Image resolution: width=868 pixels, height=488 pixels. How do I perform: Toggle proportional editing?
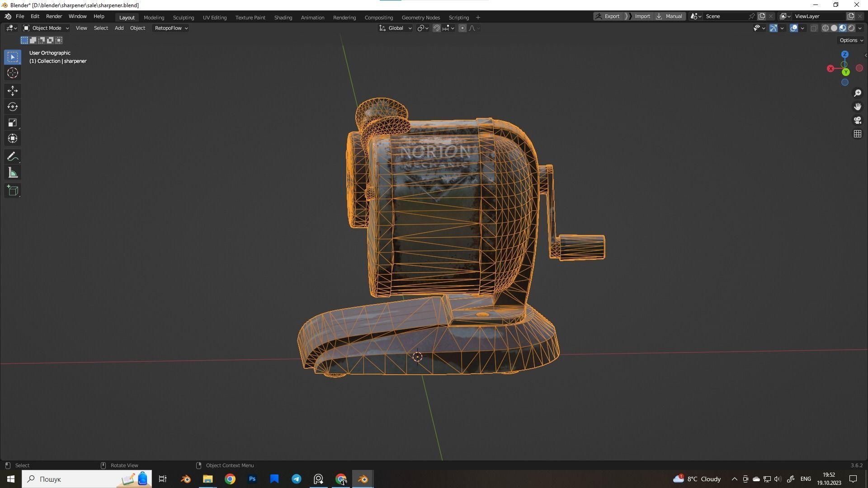click(x=462, y=28)
